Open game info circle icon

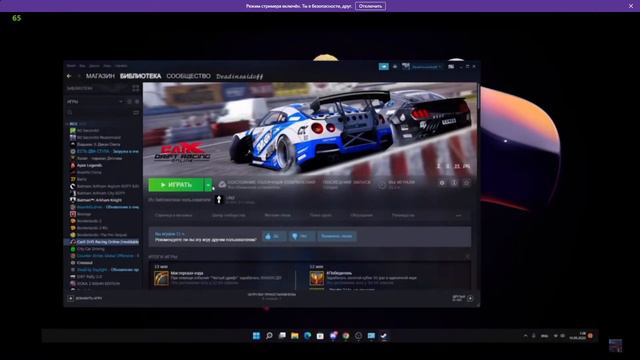pyautogui.click(x=454, y=183)
